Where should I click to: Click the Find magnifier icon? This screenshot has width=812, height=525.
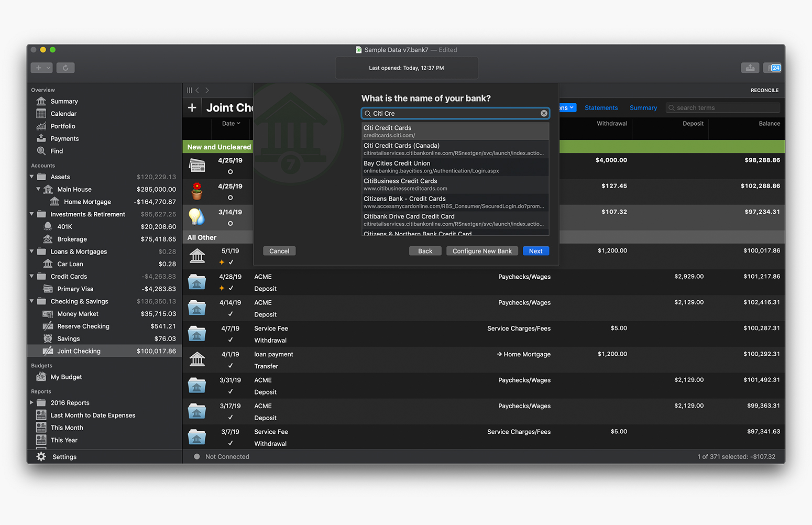[41, 151]
